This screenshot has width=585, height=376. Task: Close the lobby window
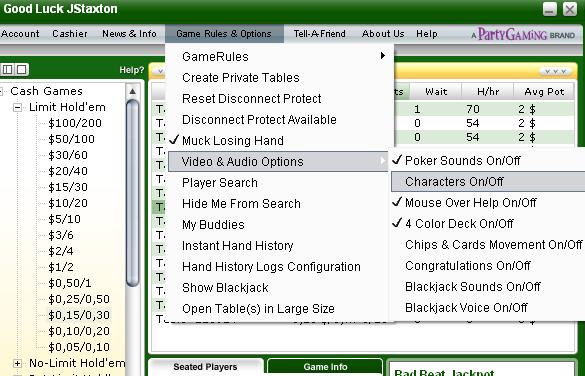[570, 9]
